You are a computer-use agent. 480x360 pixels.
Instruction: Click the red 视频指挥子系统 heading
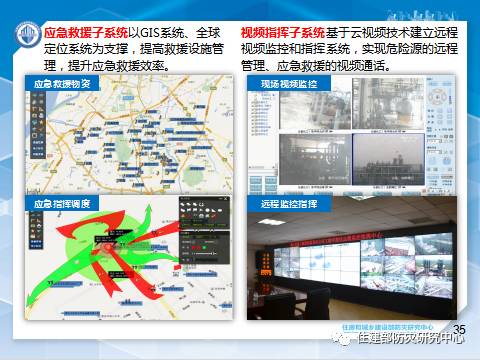pos(283,33)
